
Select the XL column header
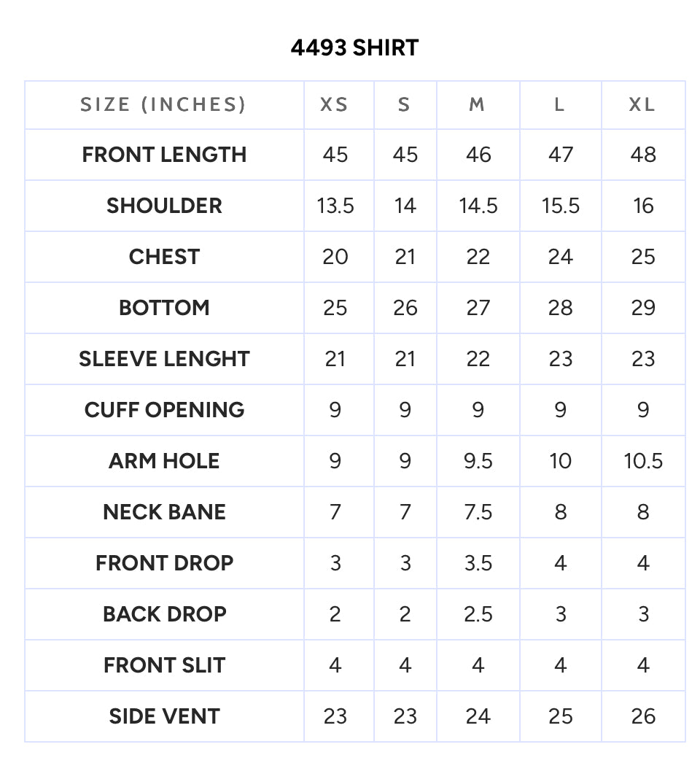[x=642, y=104]
